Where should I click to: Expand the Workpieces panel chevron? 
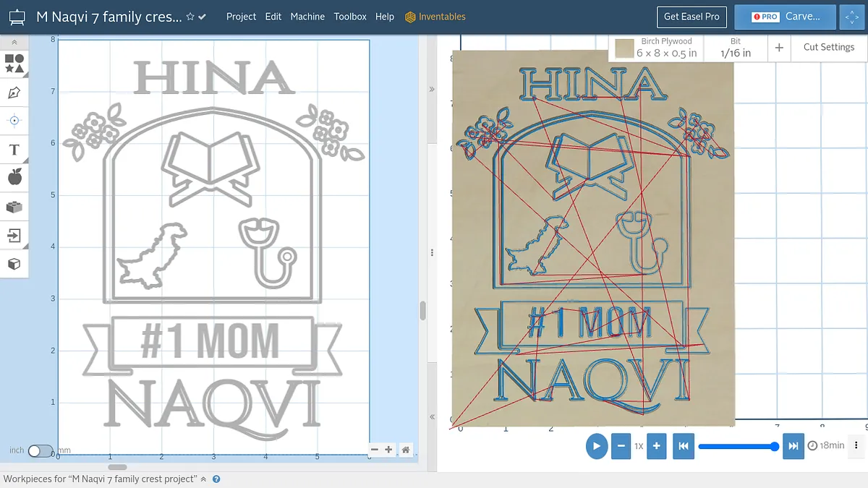click(203, 479)
